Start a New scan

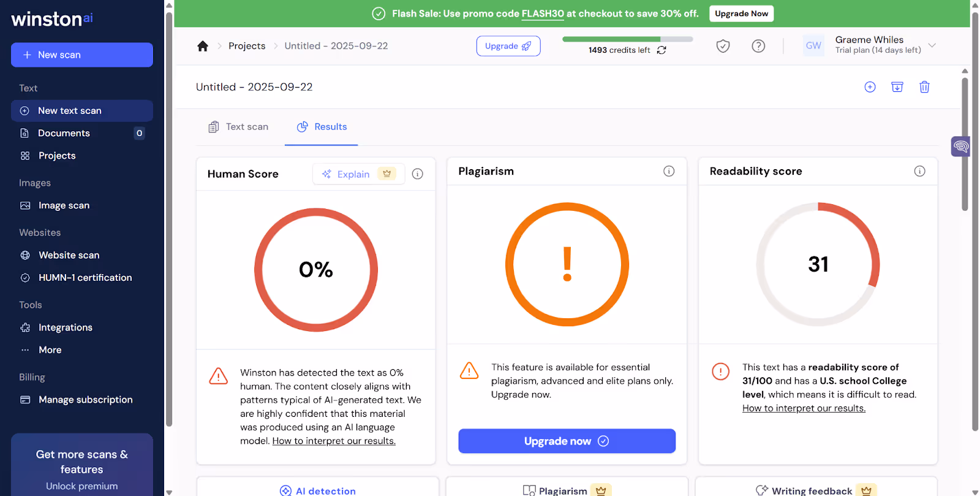coord(82,55)
